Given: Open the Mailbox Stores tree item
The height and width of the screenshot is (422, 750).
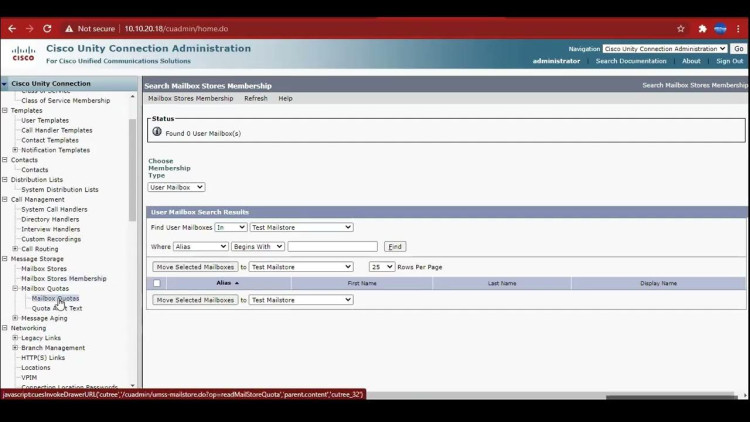Looking at the screenshot, I should coord(44,268).
